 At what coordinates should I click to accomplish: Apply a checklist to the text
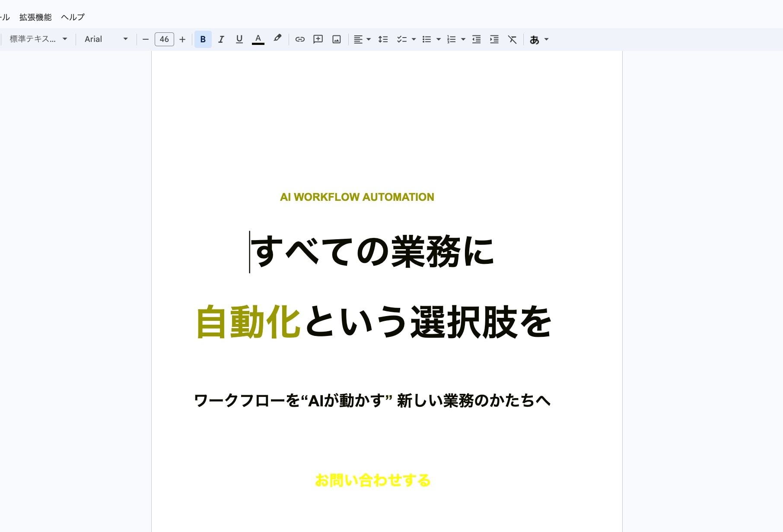click(x=402, y=39)
